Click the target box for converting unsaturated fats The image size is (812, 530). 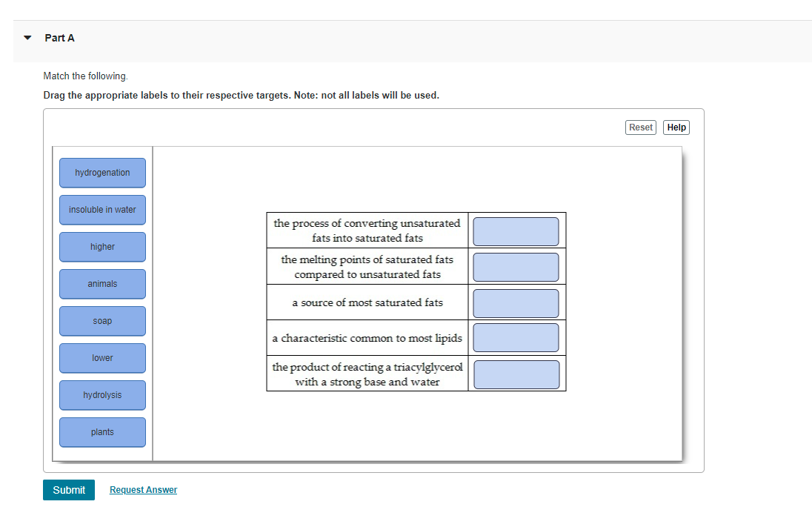pyautogui.click(x=516, y=231)
